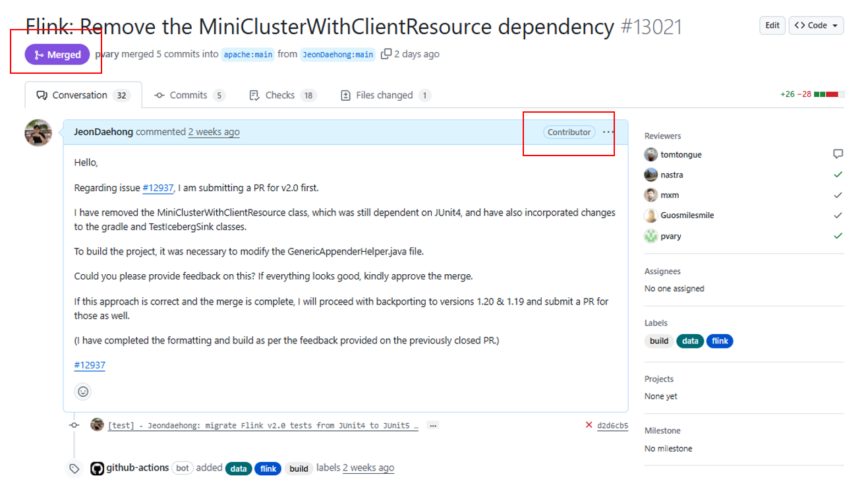Click the github-actions bot name

pyautogui.click(x=138, y=468)
